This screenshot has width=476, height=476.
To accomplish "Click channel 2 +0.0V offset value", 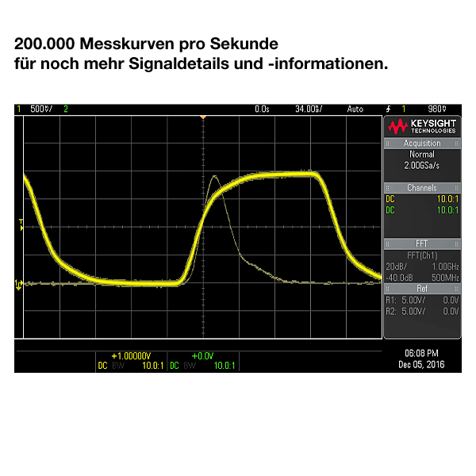I will tap(203, 356).
